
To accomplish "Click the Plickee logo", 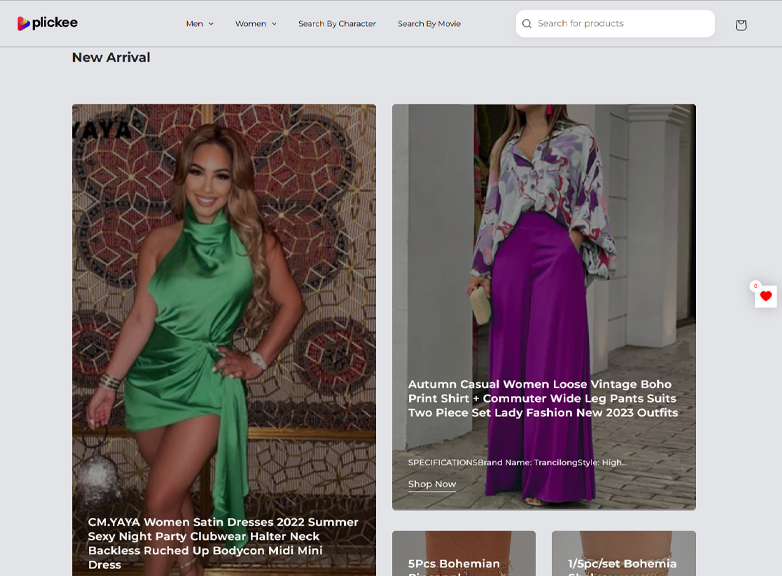I will [47, 23].
